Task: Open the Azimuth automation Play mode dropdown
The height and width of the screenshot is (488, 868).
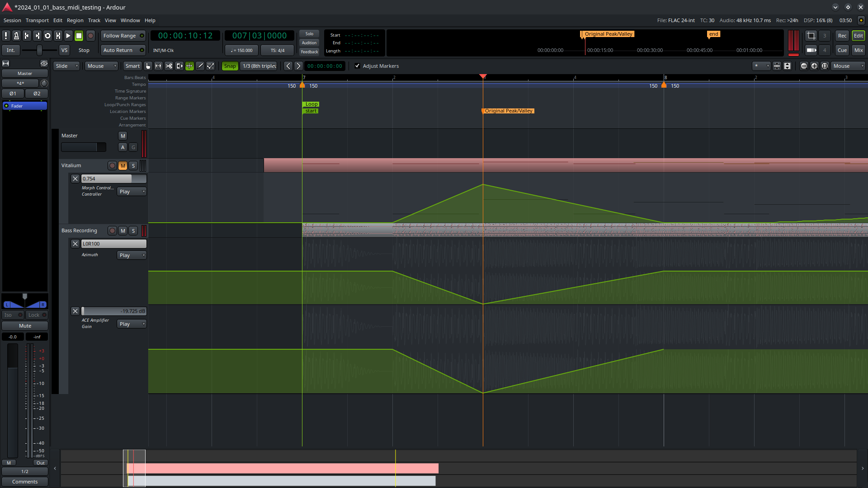Action: (x=132, y=255)
